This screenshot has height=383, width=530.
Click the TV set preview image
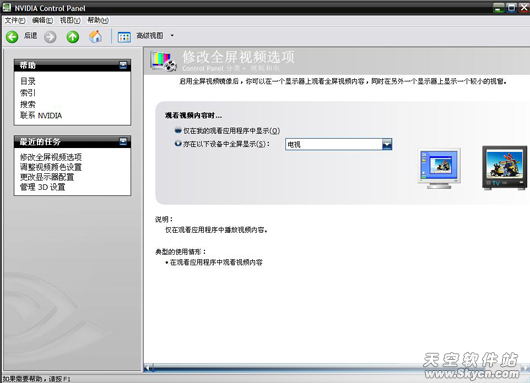(504, 168)
